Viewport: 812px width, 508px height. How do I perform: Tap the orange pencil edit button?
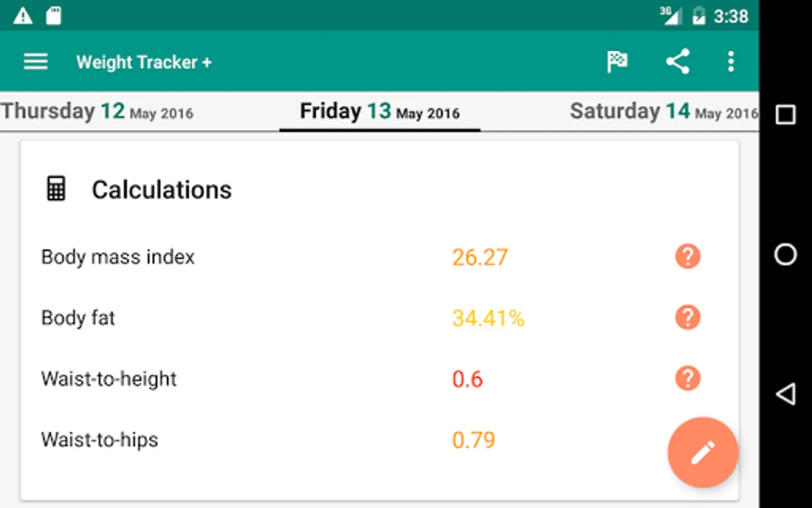[x=703, y=452]
